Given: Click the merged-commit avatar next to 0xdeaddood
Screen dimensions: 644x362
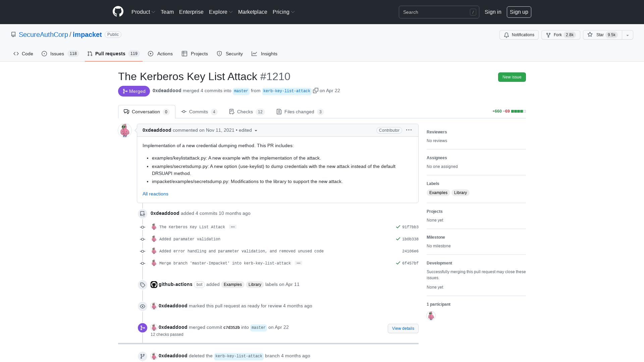Looking at the screenshot, I should coord(154,327).
